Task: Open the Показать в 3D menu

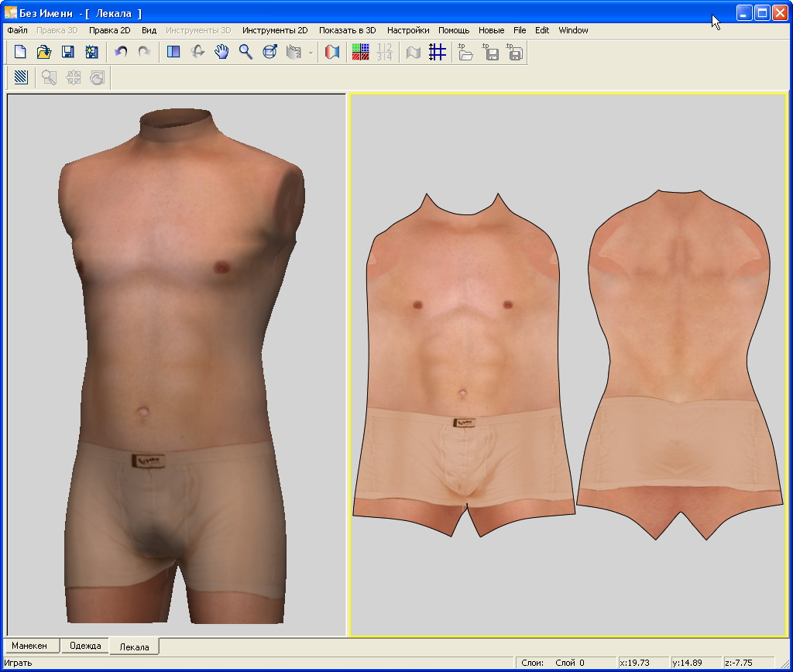Action: (x=347, y=30)
